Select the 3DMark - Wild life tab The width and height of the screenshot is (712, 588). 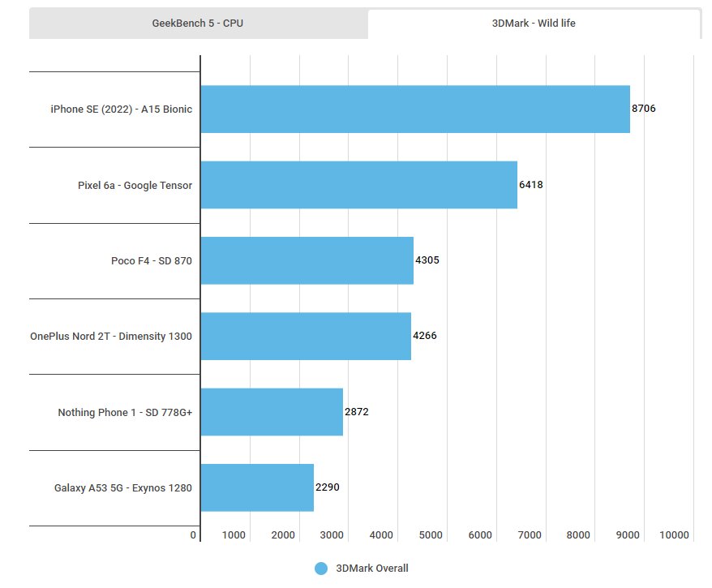pos(534,24)
